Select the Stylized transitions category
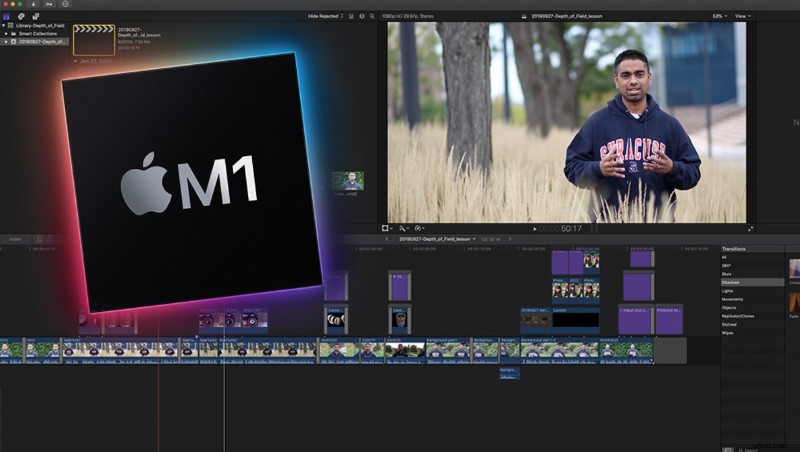This screenshot has width=800, height=452. pyautogui.click(x=729, y=324)
